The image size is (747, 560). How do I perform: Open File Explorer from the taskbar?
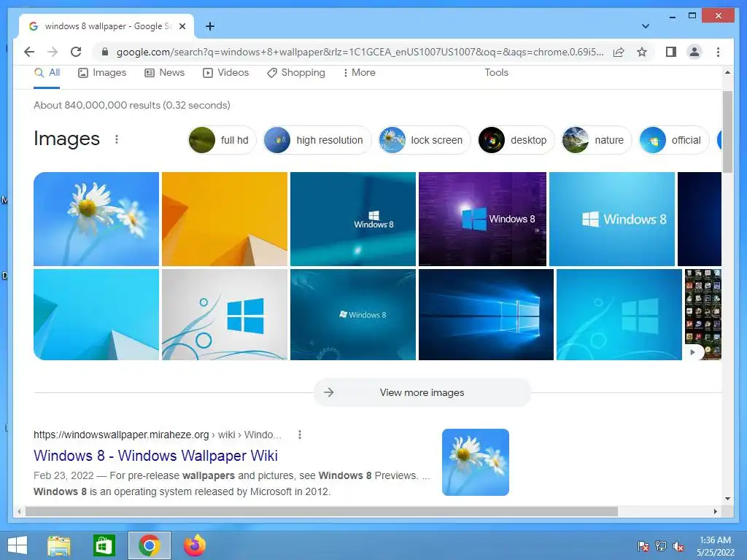point(58,545)
